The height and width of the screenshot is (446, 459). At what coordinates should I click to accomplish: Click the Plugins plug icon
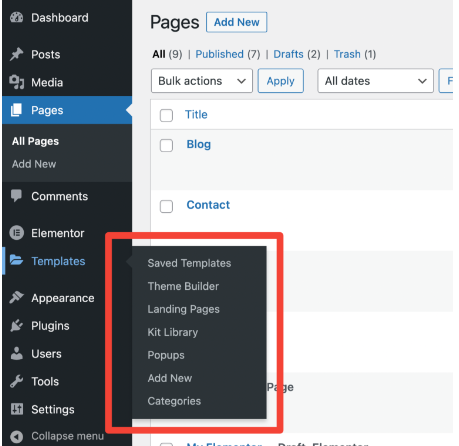(16, 325)
